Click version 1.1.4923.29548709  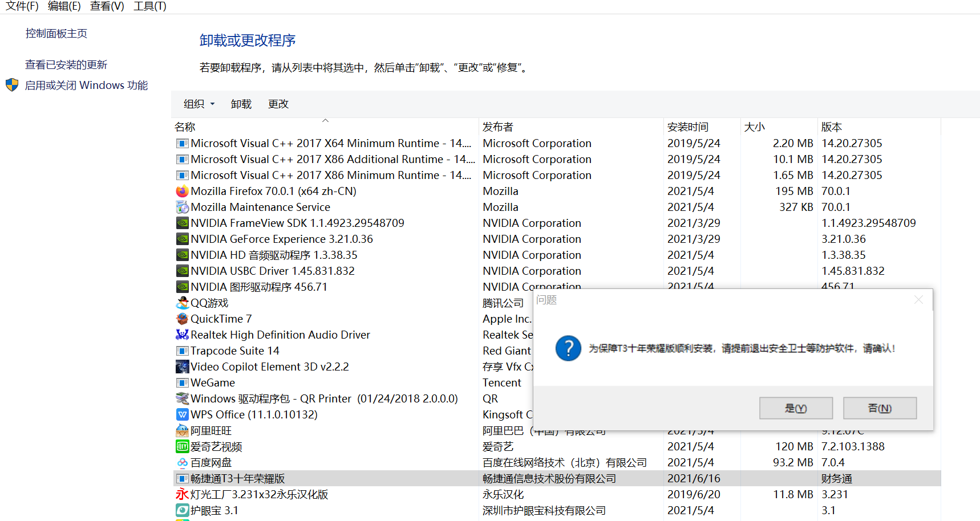click(869, 223)
